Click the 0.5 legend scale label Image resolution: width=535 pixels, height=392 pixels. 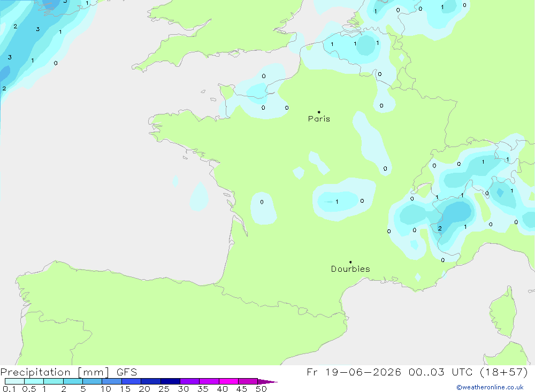coord(29,389)
